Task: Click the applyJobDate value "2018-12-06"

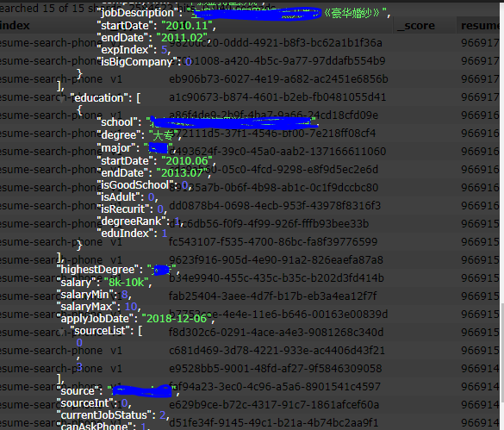Action: pos(177,318)
